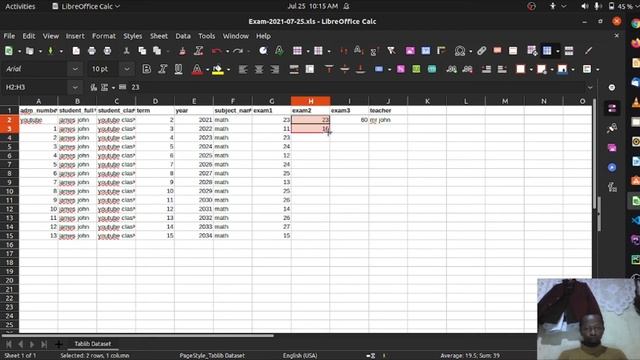The height and width of the screenshot is (360, 640).
Task: Select the Tablib Dataset sheet tab
Action: pyautogui.click(x=93, y=344)
